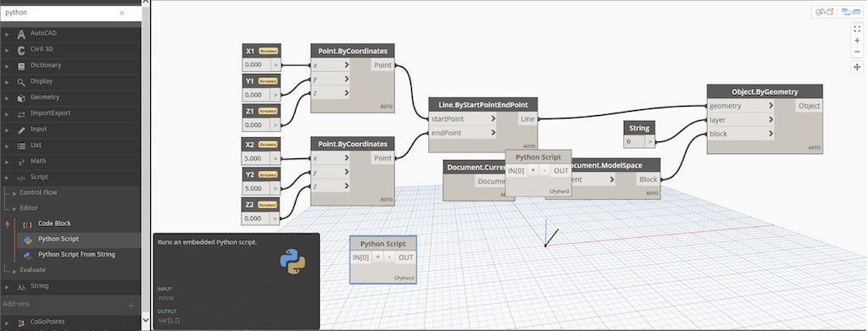Click the Renamed badge on the Z1 node
Image resolution: width=868 pixels, height=331 pixels.
point(268,111)
